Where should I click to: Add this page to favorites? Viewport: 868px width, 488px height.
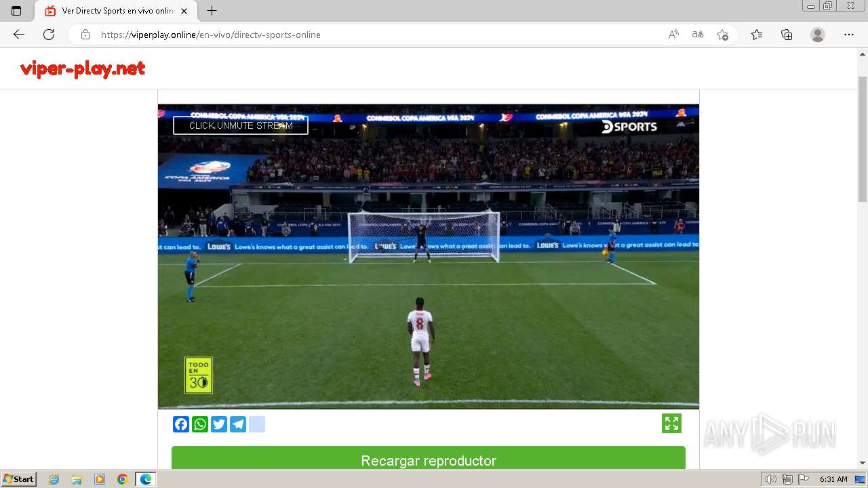[x=722, y=35]
